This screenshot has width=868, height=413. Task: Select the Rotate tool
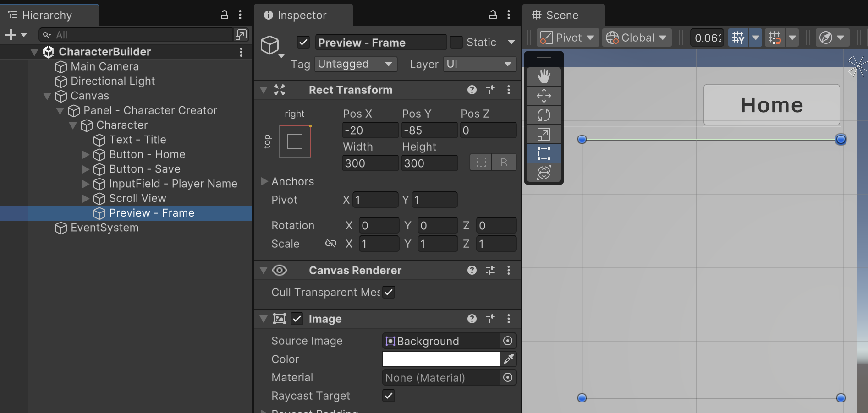[544, 114]
